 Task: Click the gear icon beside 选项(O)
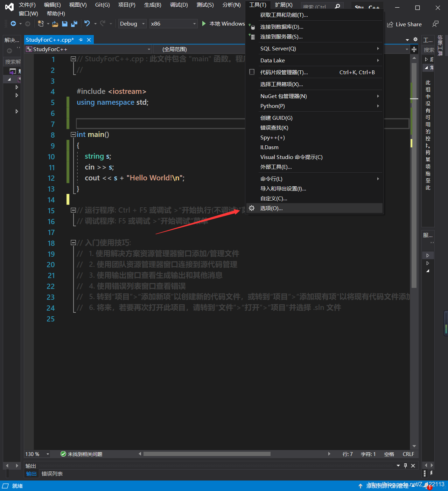pyautogui.click(x=252, y=208)
